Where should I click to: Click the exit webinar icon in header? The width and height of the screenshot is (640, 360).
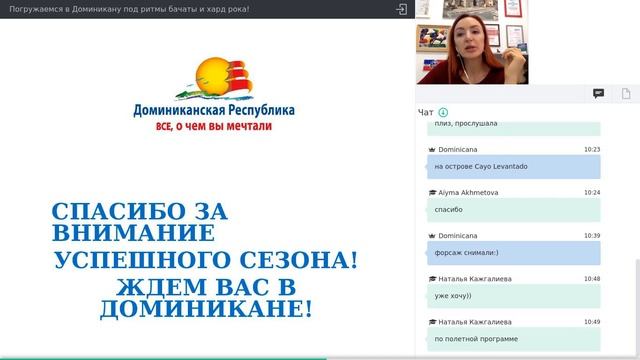(x=402, y=9)
